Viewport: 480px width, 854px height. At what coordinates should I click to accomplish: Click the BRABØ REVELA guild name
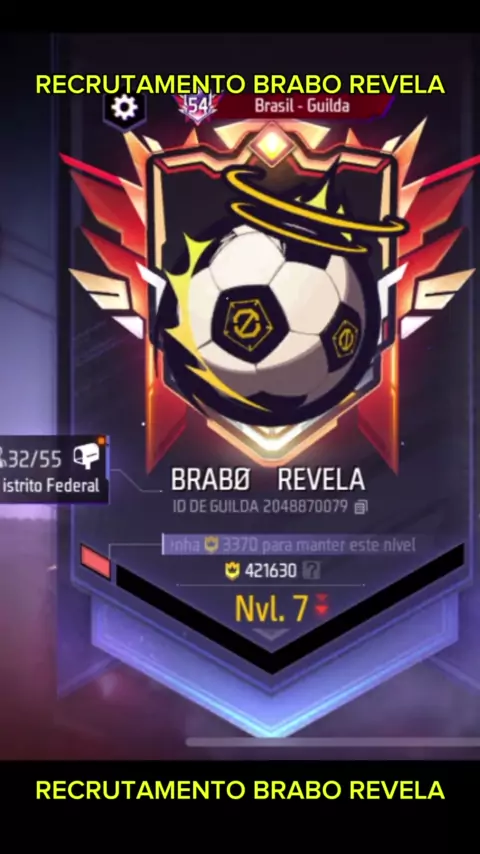pyautogui.click(x=268, y=480)
